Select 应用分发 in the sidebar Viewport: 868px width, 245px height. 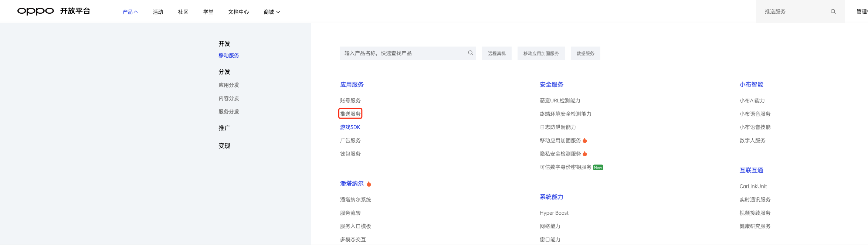(x=229, y=85)
